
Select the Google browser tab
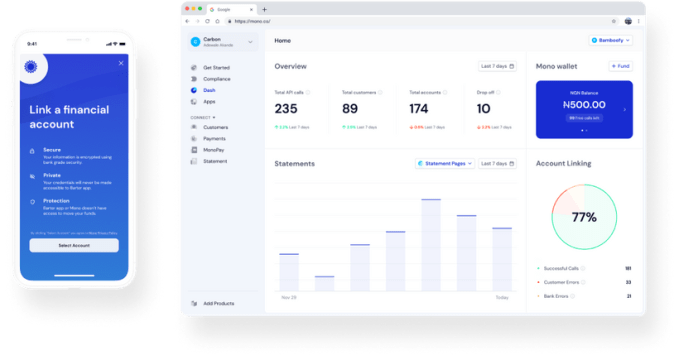232,9
